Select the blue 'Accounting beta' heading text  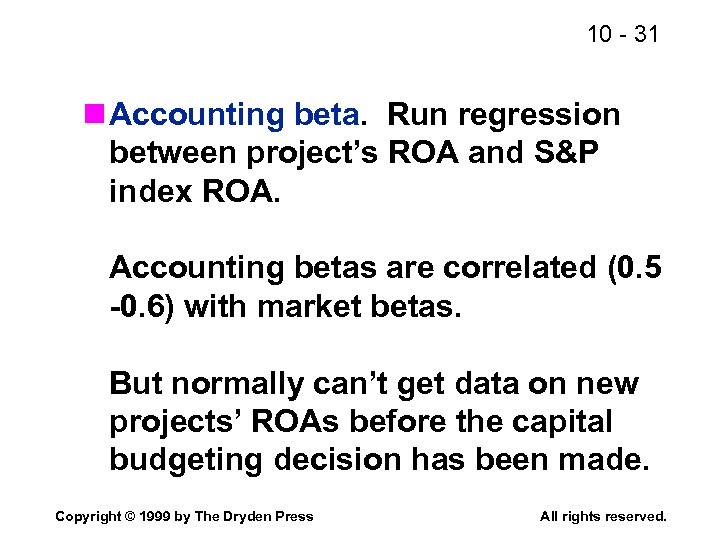click(234, 116)
